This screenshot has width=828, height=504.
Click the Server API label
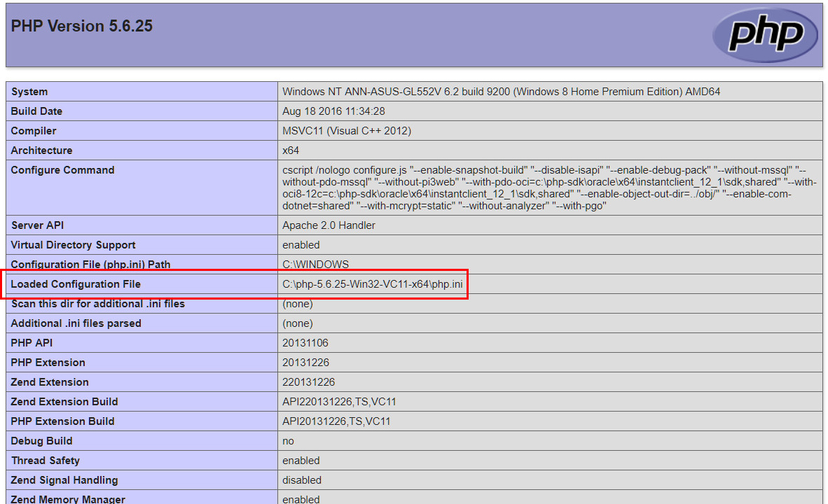(37, 225)
